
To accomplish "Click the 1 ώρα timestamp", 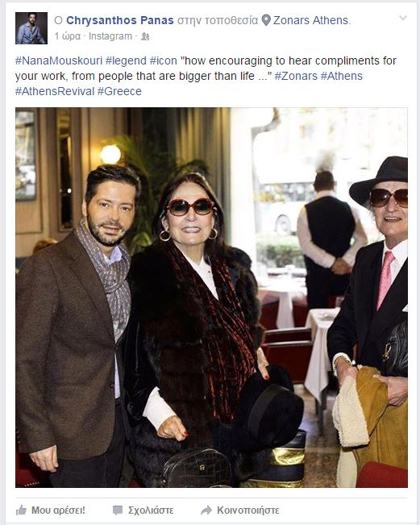I will pyautogui.click(x=68, y=36).
